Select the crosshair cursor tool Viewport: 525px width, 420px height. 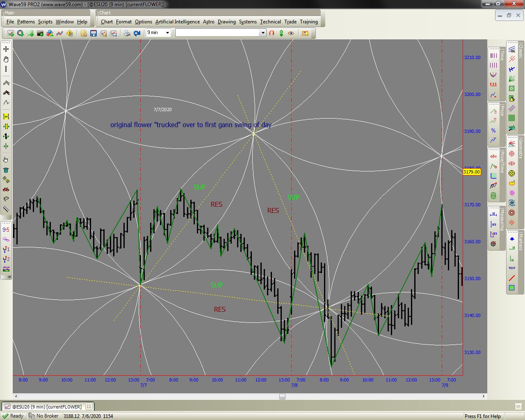(6, 49)
